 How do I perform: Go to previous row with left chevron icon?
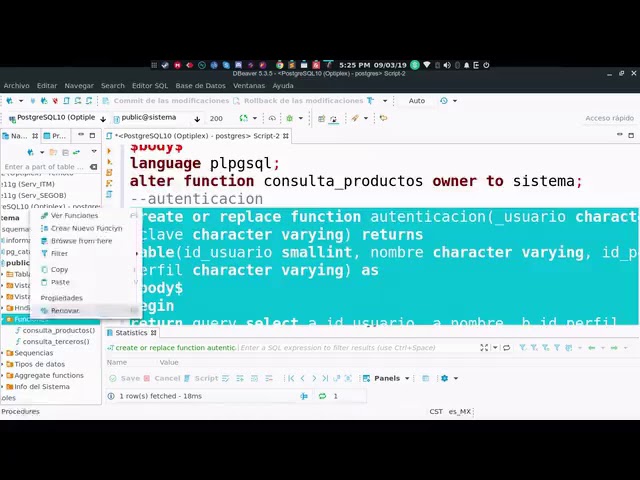302,378
